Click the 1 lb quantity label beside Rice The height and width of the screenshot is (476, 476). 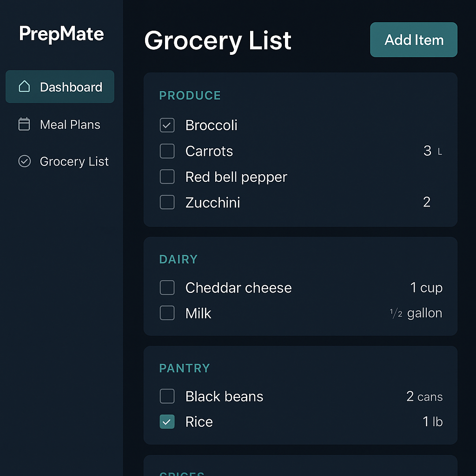pyautogui.click(x=433, y=422)
